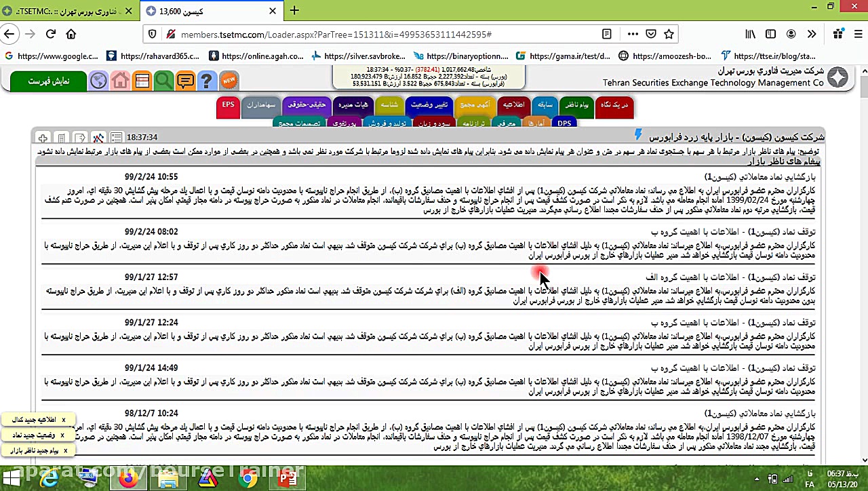Dismiss the اطلاعیه جدید کدال notification toggle

(x=62, y=420)
